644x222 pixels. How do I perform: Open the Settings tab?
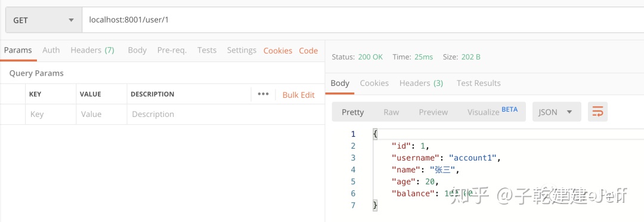point(241,50)
